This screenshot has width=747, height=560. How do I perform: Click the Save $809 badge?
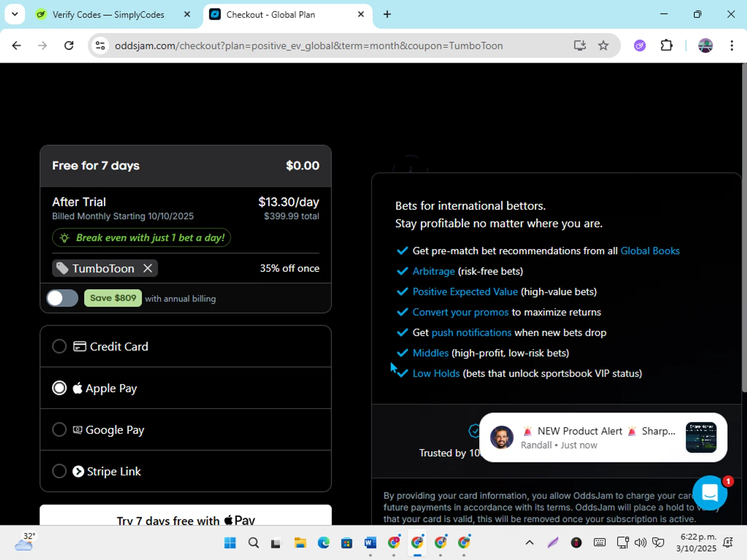[x=113, y=298]
